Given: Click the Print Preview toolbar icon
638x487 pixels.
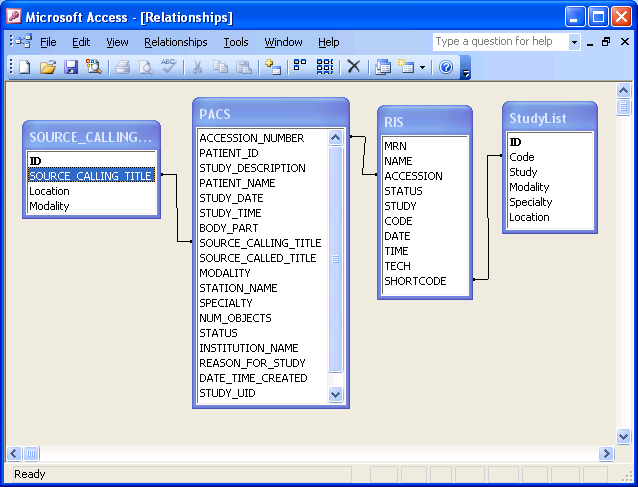Looking at the screenshot, I should tap(146, 67).
